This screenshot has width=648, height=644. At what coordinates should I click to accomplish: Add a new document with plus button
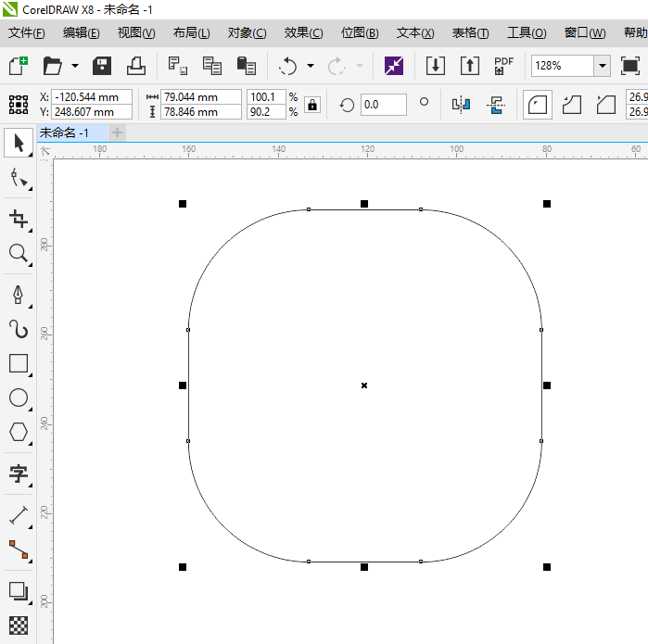(117, 133)
